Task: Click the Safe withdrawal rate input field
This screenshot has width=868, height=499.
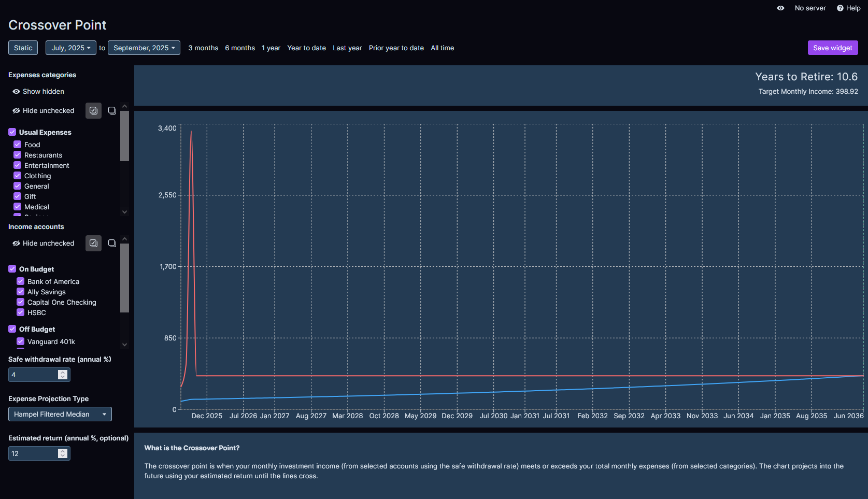Action: click(x=33, y=375)
